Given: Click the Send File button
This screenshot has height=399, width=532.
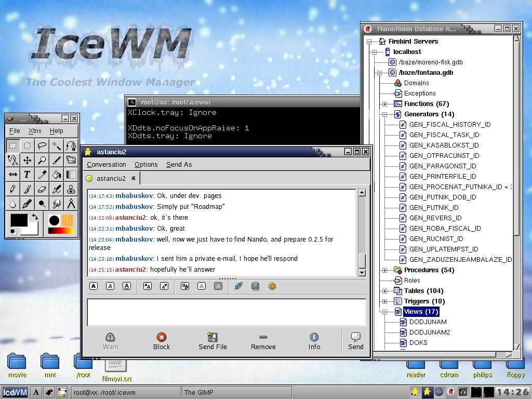Looking at the screenshot, I should (212, 341).
